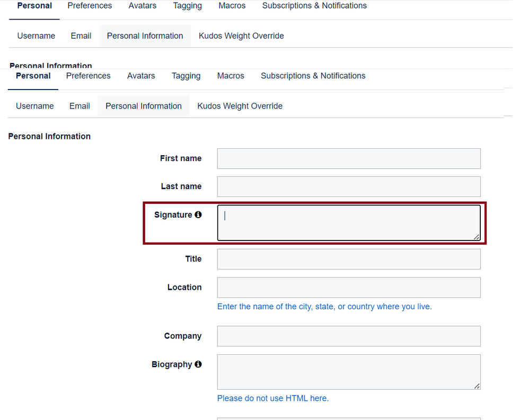529x420 pixels.
Task: Open the Avatars tab in lower tab row
Action: coord(141,76)
